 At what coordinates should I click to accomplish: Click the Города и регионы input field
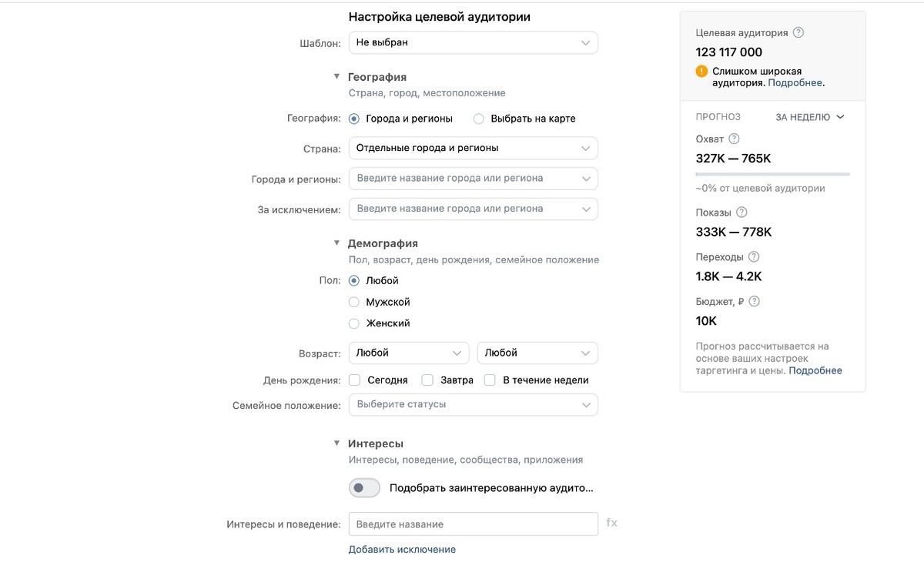(473, 178)
